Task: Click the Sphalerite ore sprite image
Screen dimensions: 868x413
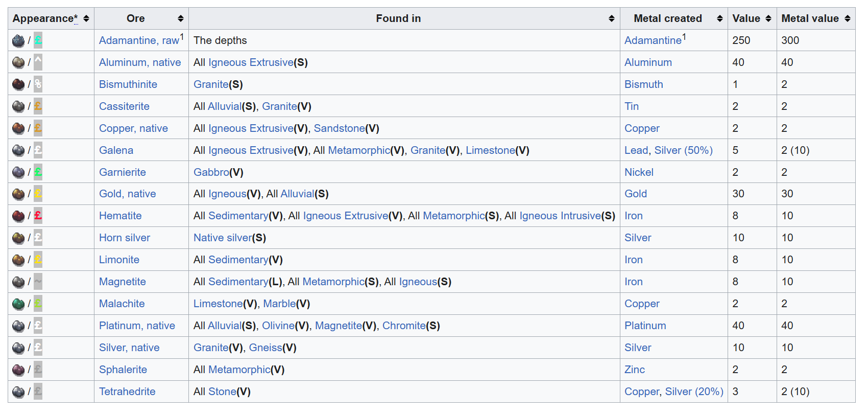Action: point(18,370)
